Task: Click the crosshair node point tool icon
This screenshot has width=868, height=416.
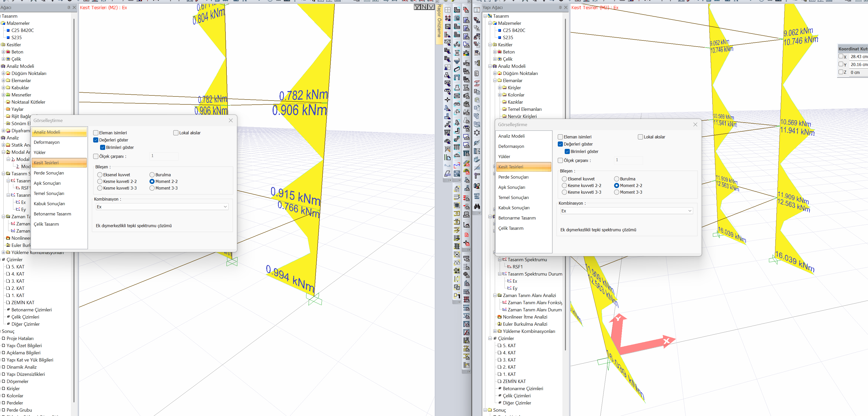Action: click(x=447, y=100)
